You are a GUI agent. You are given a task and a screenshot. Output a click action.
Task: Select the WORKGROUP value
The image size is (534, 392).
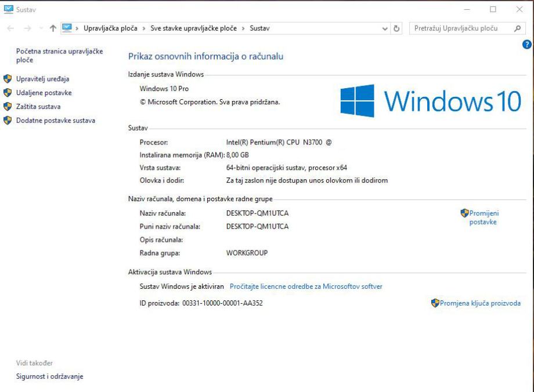coord(247,253)
